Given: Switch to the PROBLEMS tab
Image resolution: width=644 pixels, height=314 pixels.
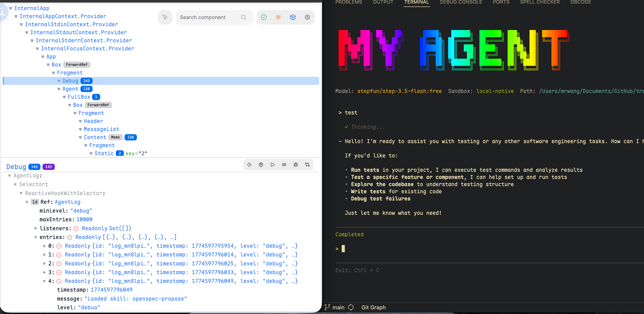Looking at the screenshot, I should [x=349, y=2].
